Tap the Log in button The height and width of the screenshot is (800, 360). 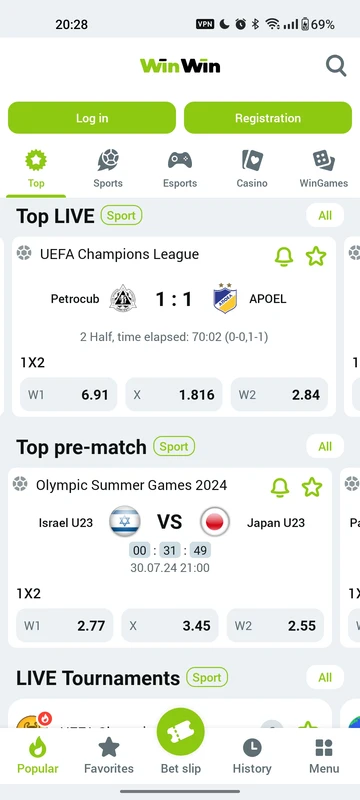point(92,118)
